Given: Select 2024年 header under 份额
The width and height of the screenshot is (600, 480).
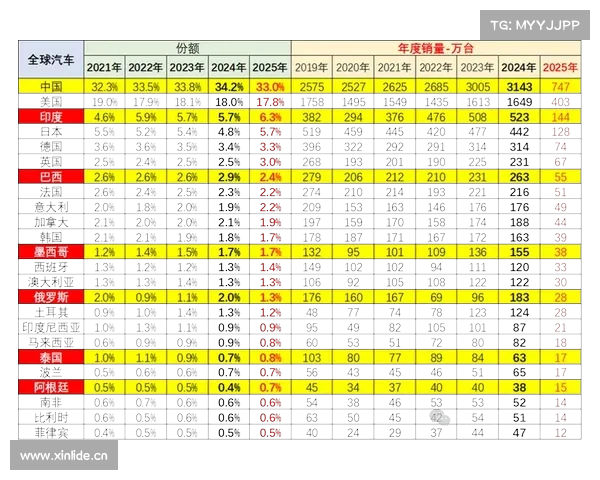Looking at the screenshot, I should click(229, 67).
